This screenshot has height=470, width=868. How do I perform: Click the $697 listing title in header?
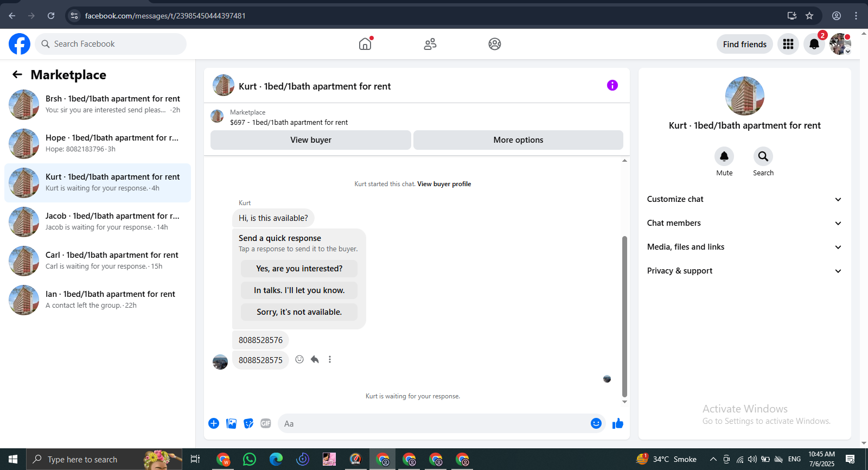pos(289,123)
